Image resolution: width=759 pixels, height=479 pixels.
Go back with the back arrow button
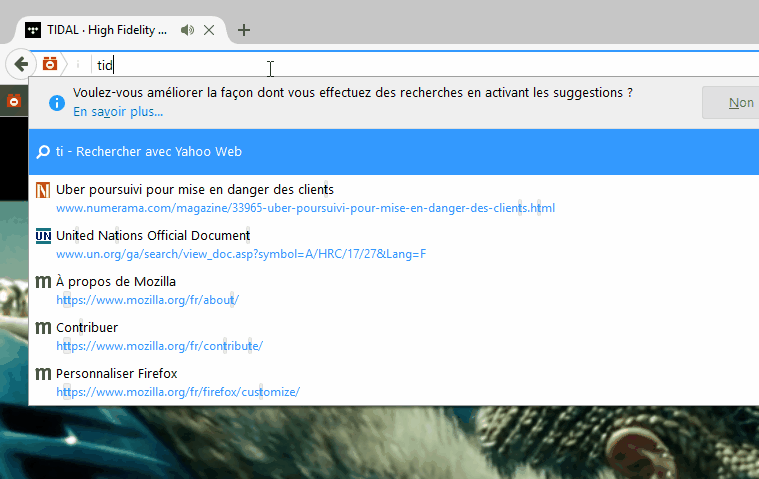(x=21, y=64)
